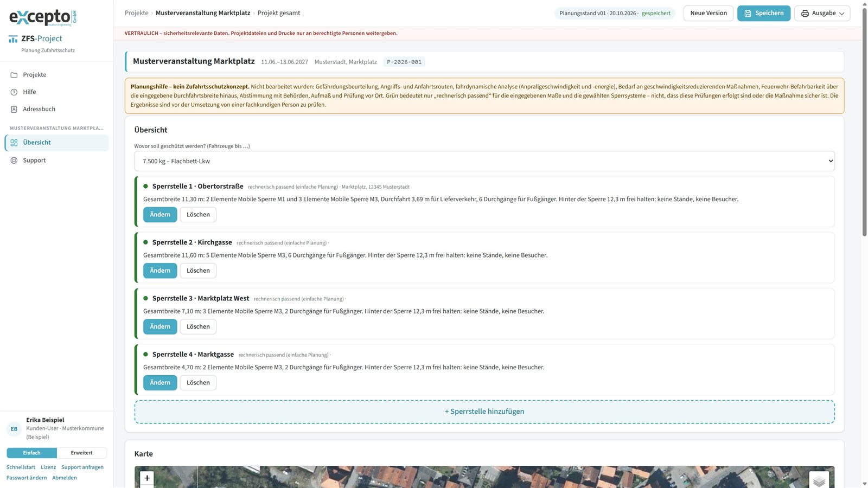Select the Übersicht sidebar item
The width and height of the screenshot is (868, 488).
coord(56,143)
